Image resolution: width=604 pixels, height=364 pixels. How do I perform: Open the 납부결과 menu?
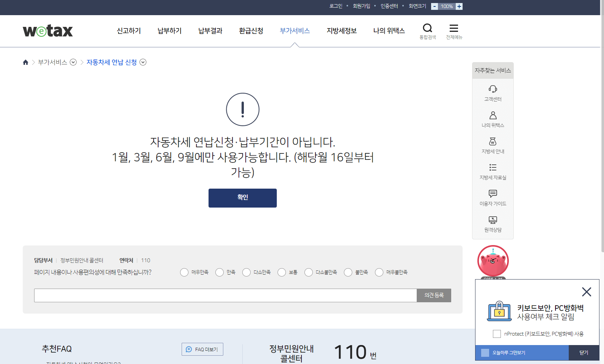coord(210,31)
